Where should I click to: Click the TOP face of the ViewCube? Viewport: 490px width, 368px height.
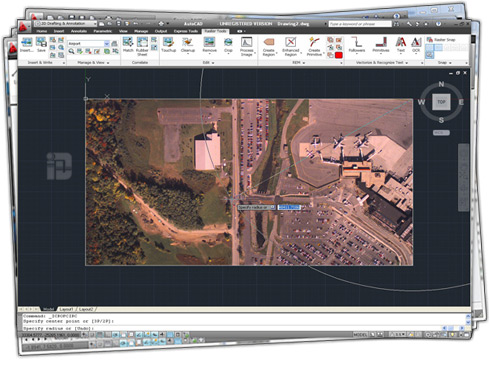(441, 102)
